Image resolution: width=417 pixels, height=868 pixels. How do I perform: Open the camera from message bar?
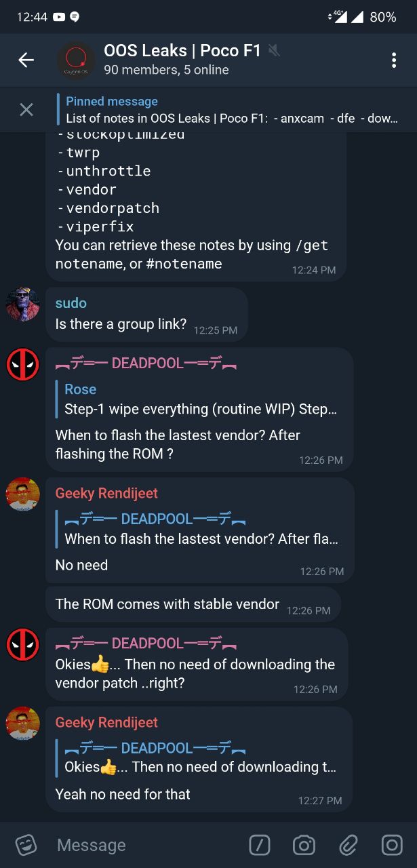click(x=304, y=845)
